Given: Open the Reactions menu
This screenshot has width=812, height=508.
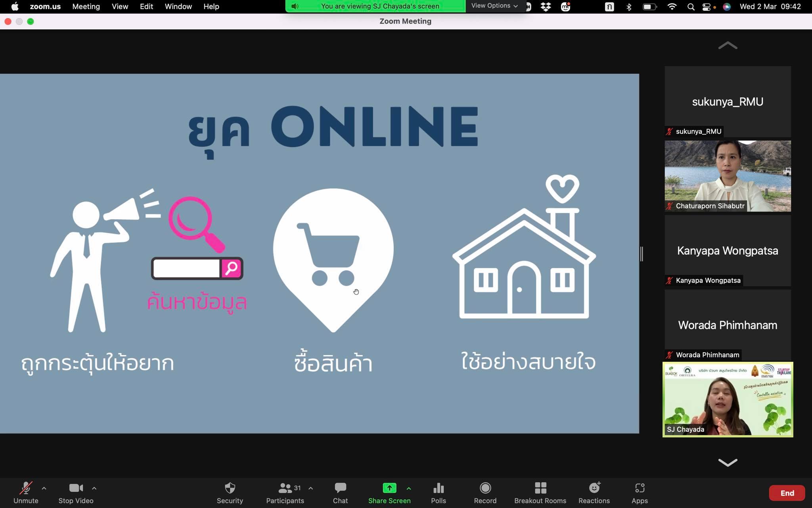Looking at the screenshot, I should [x=594, y=488].
